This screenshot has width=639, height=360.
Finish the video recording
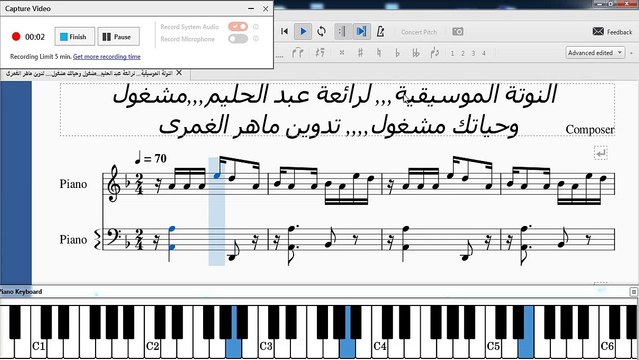75,37
